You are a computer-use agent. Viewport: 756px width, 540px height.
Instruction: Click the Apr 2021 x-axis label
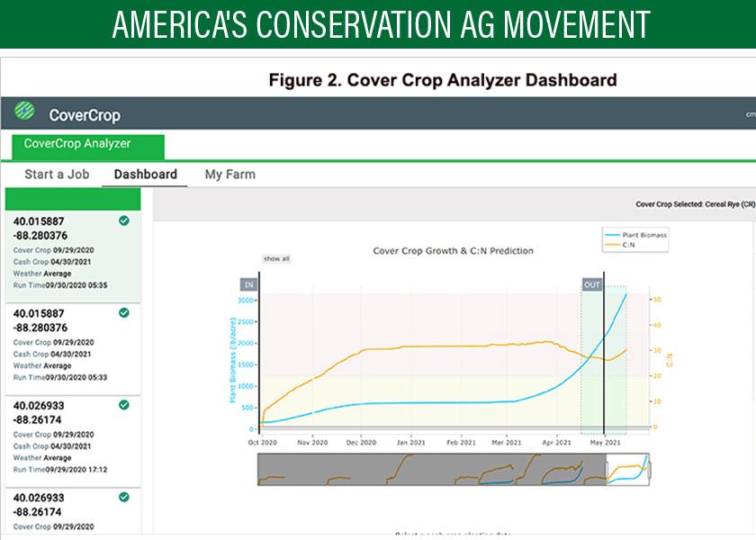(556, 442)
